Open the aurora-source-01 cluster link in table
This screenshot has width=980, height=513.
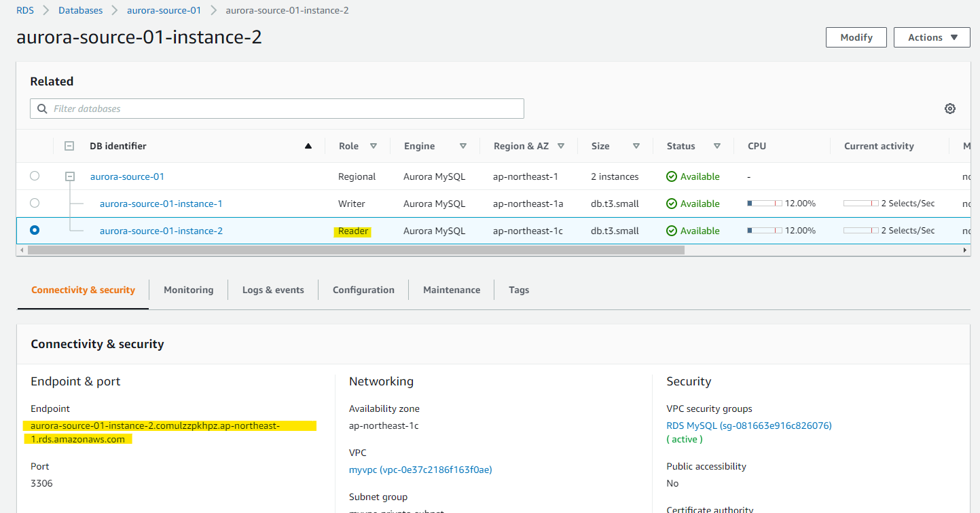(x=127, y=176)
